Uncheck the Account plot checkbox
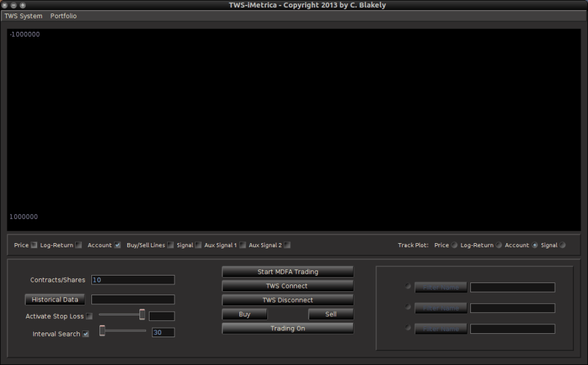This screenshot has width=588, height=365. click(x=117, y=245)
